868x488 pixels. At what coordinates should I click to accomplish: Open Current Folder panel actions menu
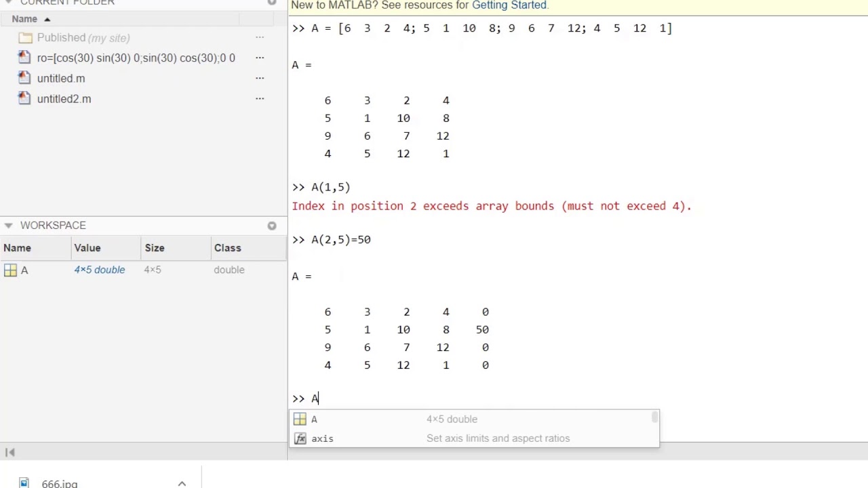272,3
